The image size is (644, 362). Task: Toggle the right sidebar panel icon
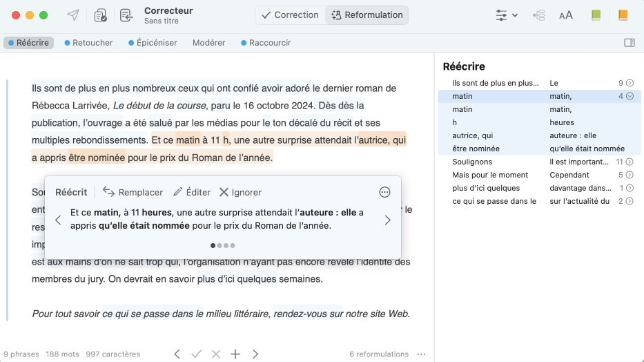pos(629,43)
